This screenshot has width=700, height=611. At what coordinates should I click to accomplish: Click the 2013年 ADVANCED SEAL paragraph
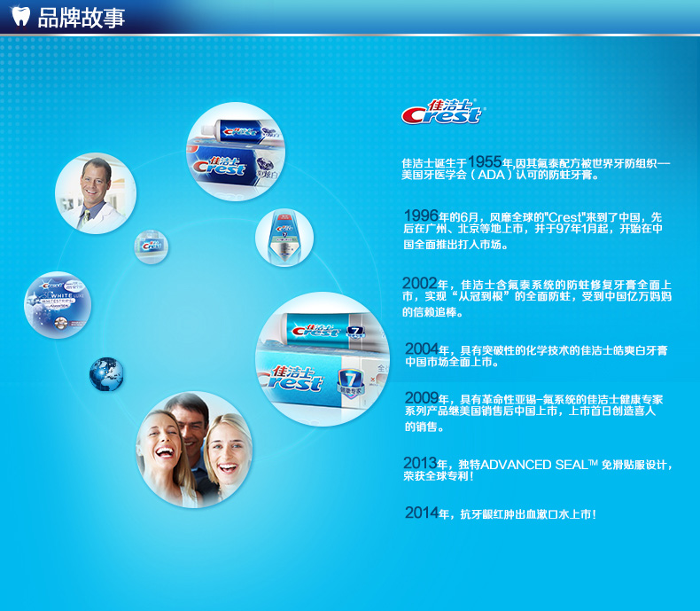(x=538, y=469)
